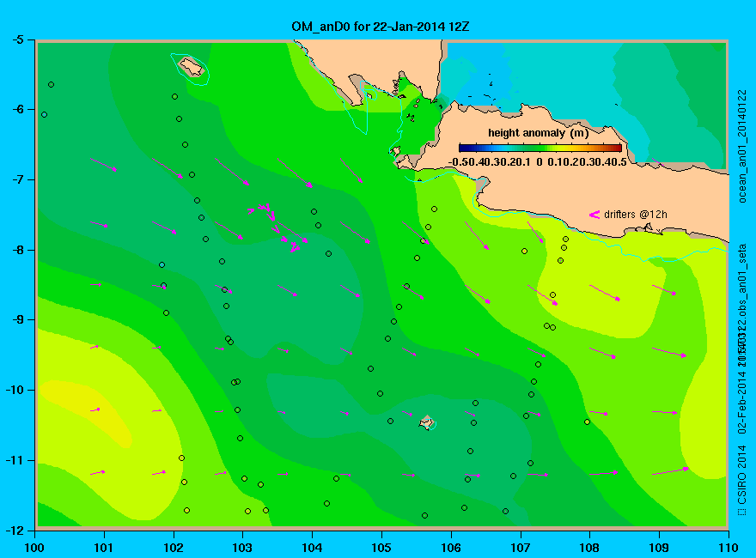Click the longitude axis label 104
This screenshot has height=558, width=756.
pos(312,548)
